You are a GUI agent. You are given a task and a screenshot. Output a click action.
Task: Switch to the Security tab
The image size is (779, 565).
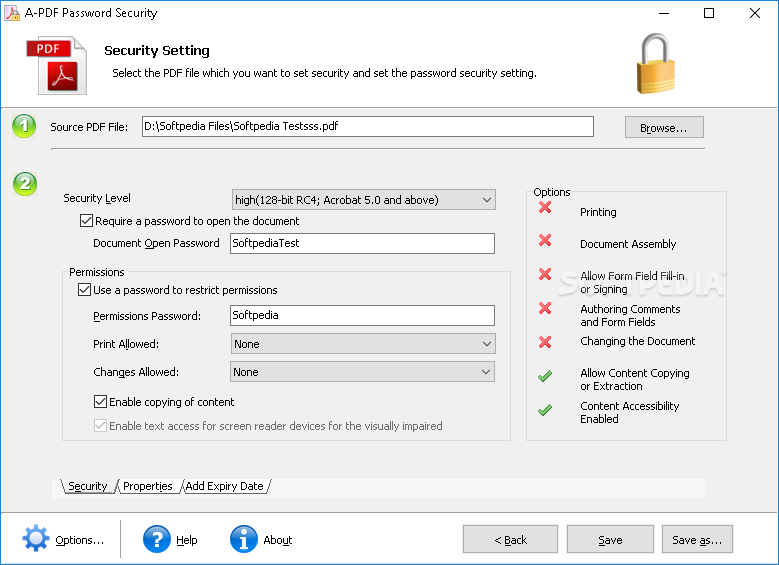point(88,486)
